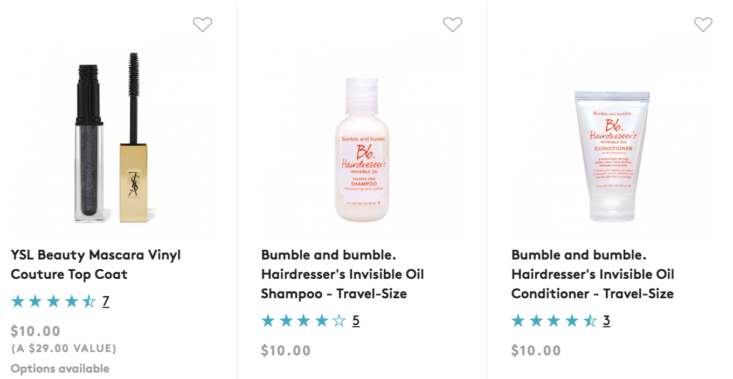Open Bumble and bumble conditioner tube image

click(612, 156)
